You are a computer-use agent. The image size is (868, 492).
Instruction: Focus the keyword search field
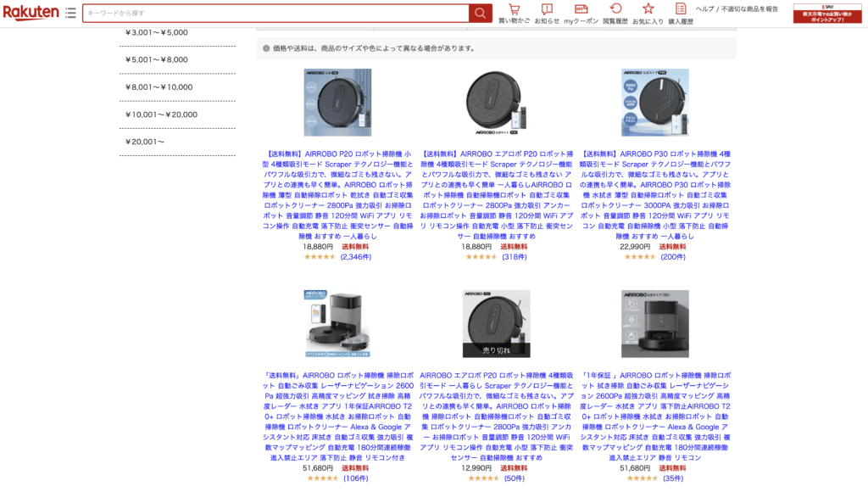click(x=275, y=14)
